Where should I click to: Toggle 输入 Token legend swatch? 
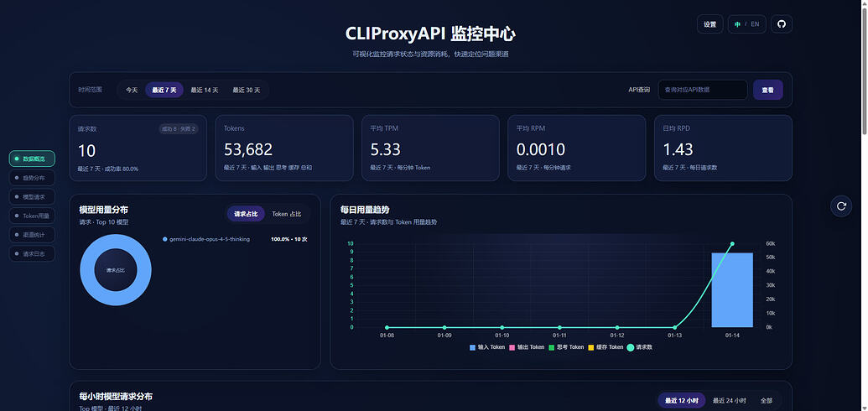pyautogui.click(x=472, y=347)
